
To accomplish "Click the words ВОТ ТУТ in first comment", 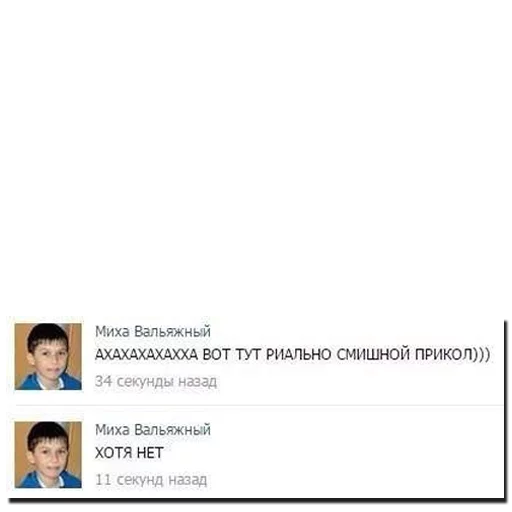I will (x=231, y=354).
